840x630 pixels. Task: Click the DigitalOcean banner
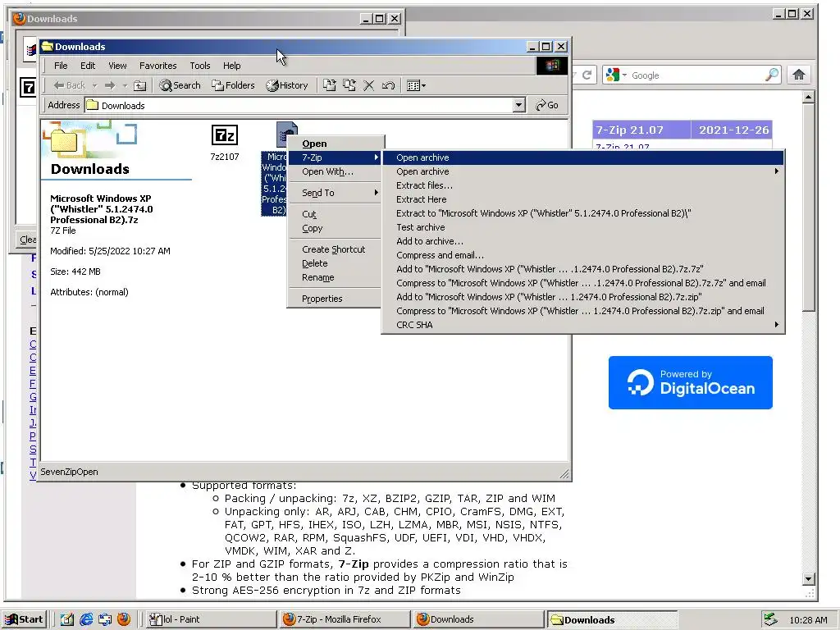(x=691, y=382)
